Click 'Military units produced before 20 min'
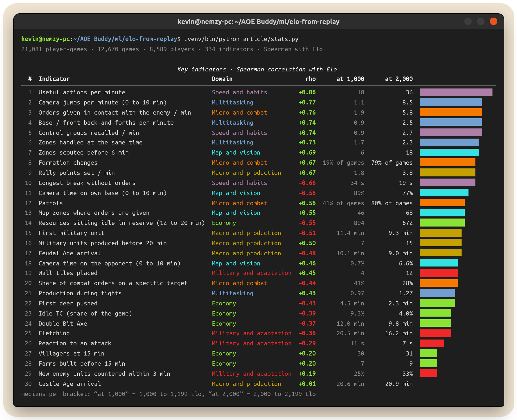The height and width of the screenshot is (420, 517). [x=103, y=243]
